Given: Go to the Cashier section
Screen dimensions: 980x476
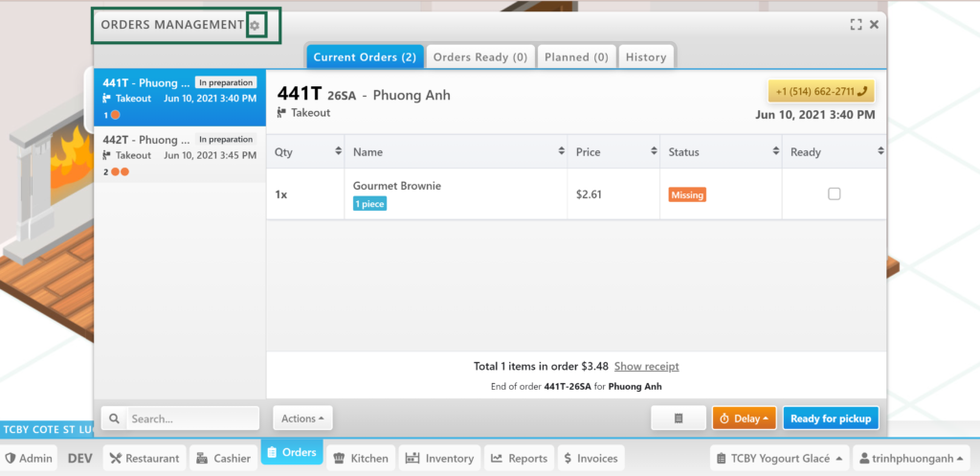Looking at the screenshot, I should click(x=223, y=458).
